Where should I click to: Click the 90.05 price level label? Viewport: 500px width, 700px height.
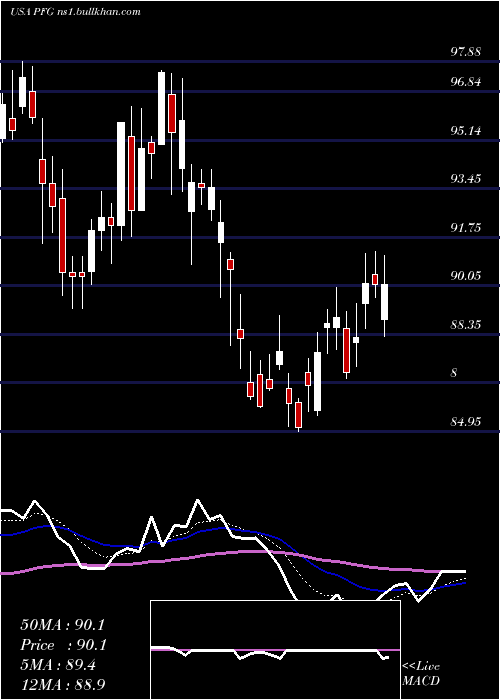[466, 276]
